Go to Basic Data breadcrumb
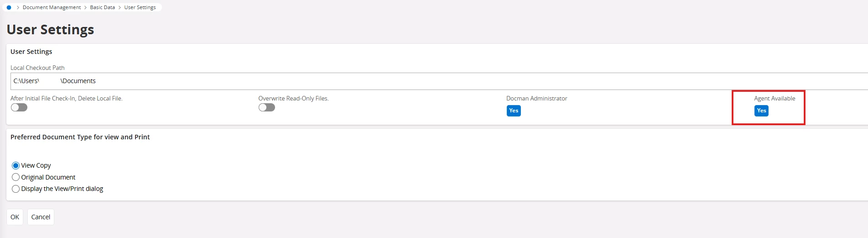This screenshot has height=238, width=868. [102, 7]
